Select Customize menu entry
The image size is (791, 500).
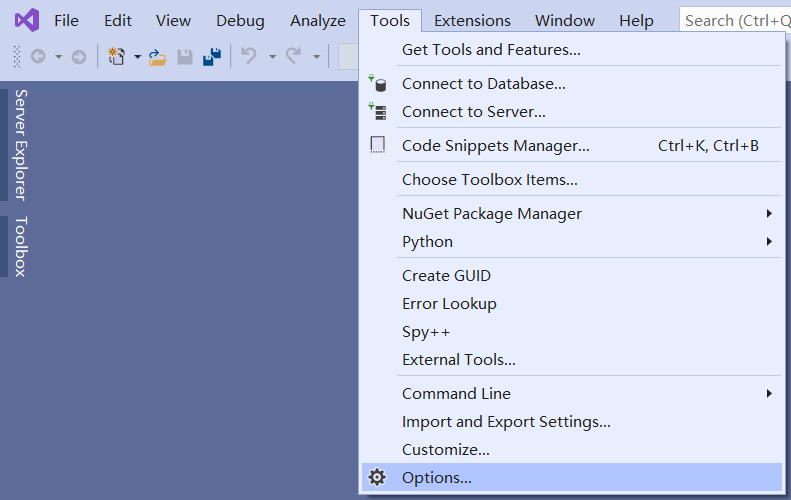pos(572,450)
